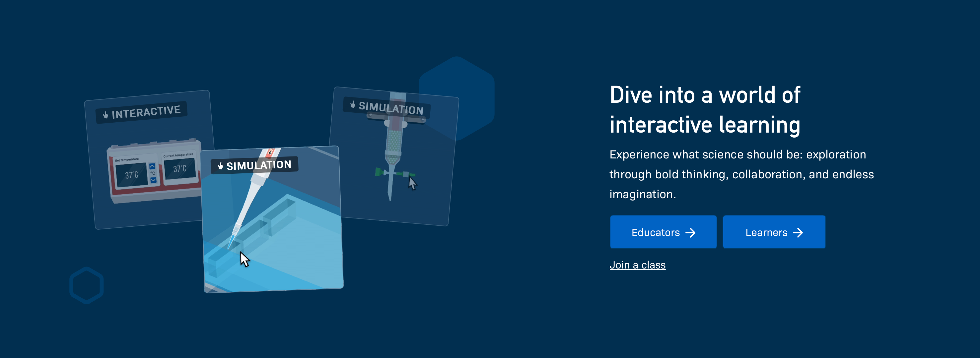Click the Educators button
The image size is (980, 358).
pos(663,232)
